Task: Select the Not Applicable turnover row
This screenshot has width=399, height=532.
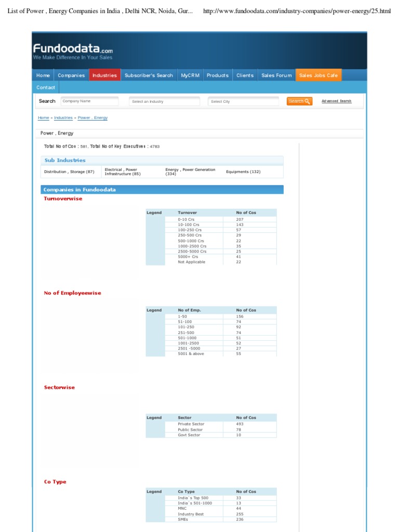Action: (x=220, y=262)
